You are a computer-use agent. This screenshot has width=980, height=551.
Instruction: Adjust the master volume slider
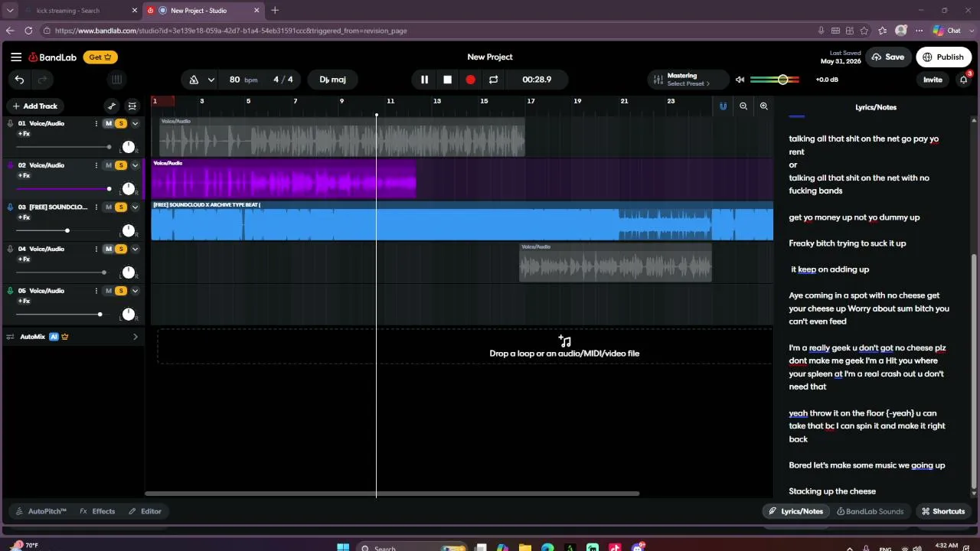coord(776,80)
